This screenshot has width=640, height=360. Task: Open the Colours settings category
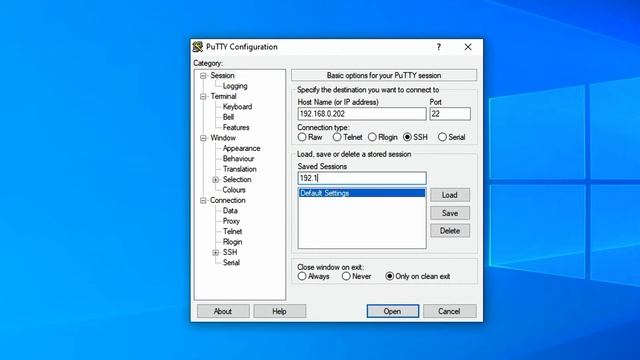click(x=234, y=190)
